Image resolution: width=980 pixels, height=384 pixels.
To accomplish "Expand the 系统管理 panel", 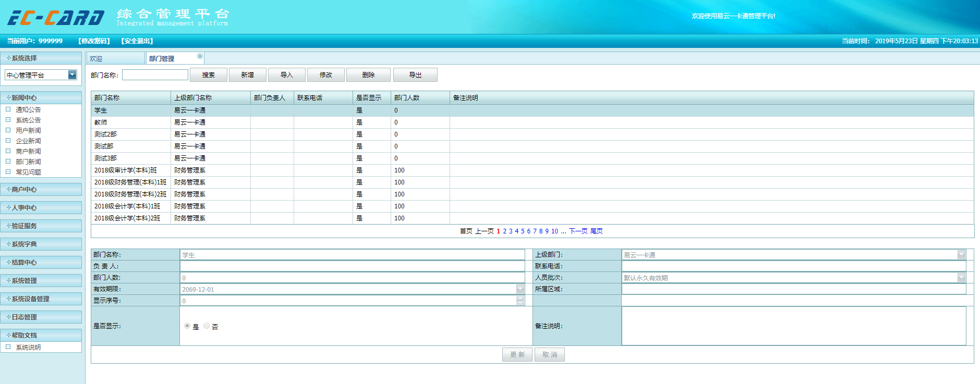I will (41, 280).
